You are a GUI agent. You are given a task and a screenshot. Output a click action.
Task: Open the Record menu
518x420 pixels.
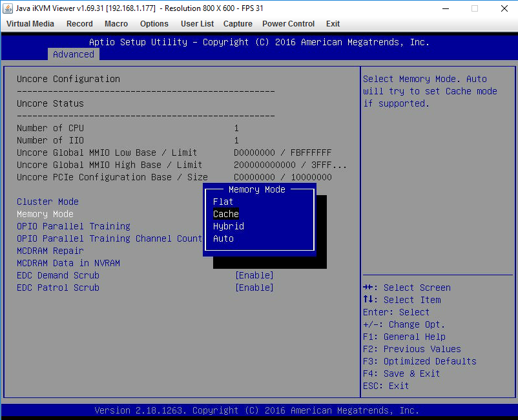point(79,24)
